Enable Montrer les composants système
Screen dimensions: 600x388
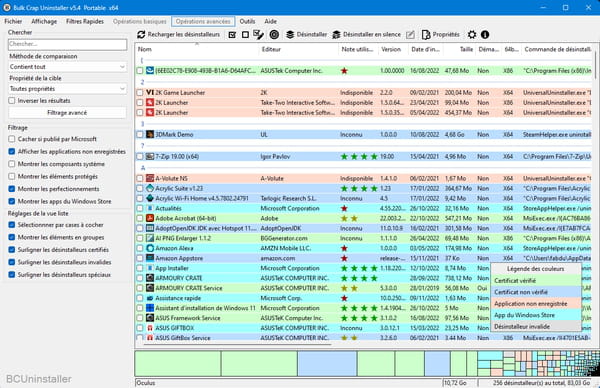(12, 164)
